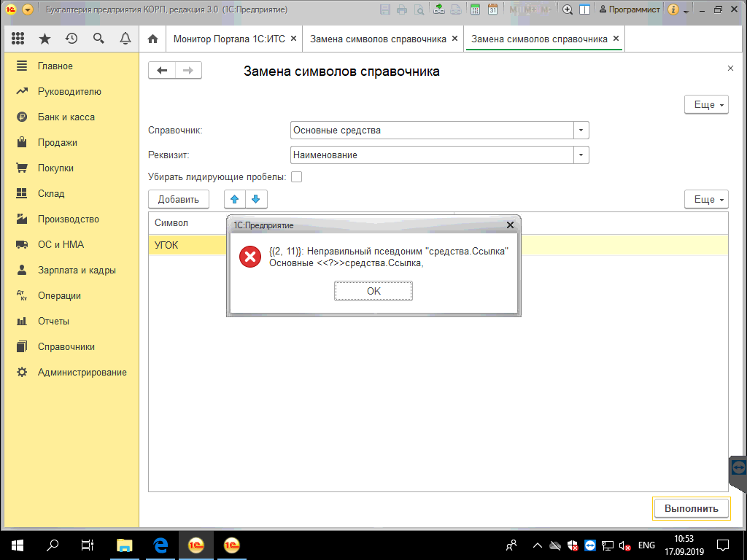
Task: Open the Windows Start menu
Action: [18, 545]
